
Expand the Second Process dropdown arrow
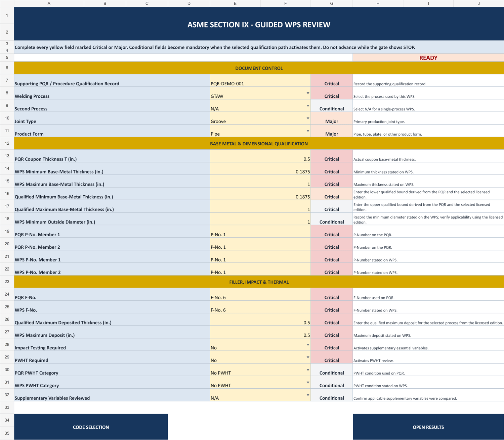click(307, 106)
